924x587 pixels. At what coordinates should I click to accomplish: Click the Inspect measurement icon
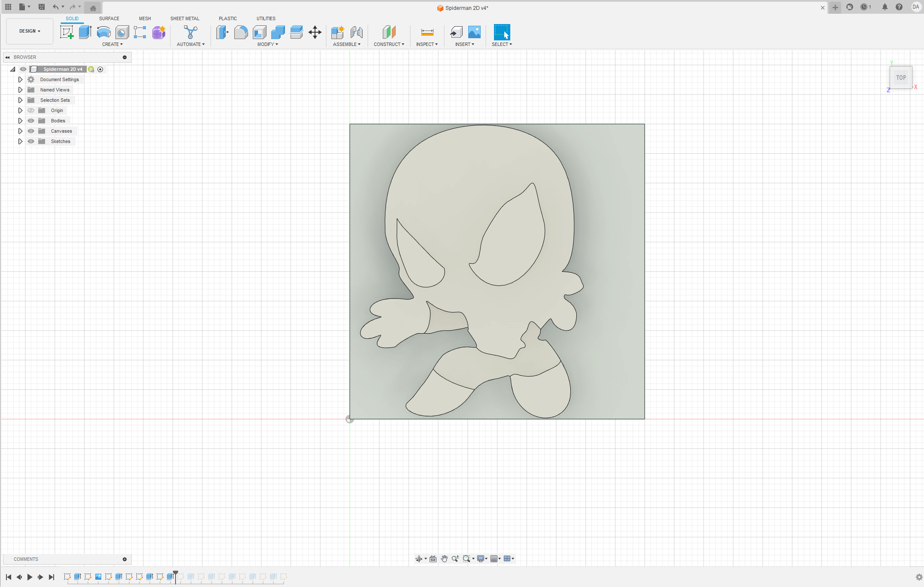point(427,32)
